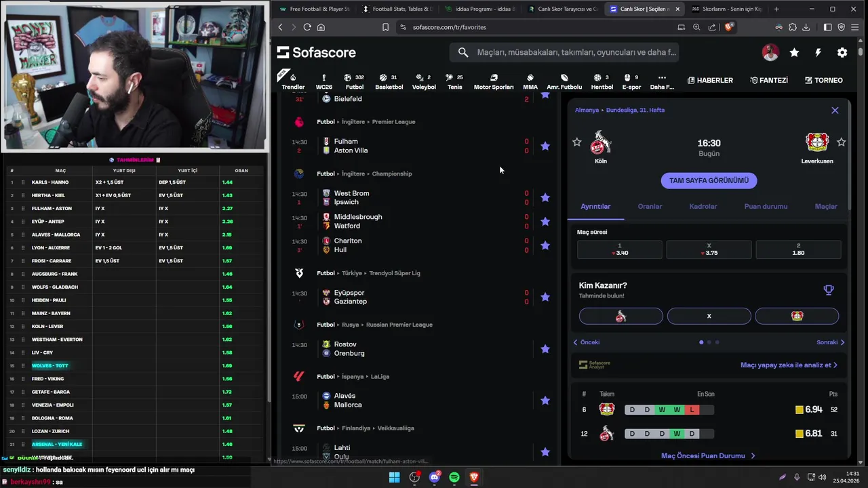The image size is (868, 488).
Task: Toggle favorite star for Lahti - Oulu
Action: [x=545, y=452]
